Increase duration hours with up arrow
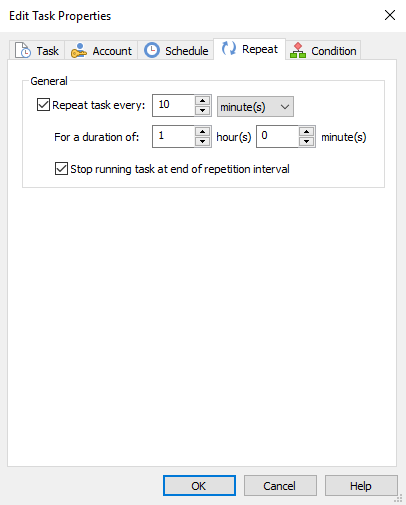This screenshot has height=505, width=406. click(203, 131)
